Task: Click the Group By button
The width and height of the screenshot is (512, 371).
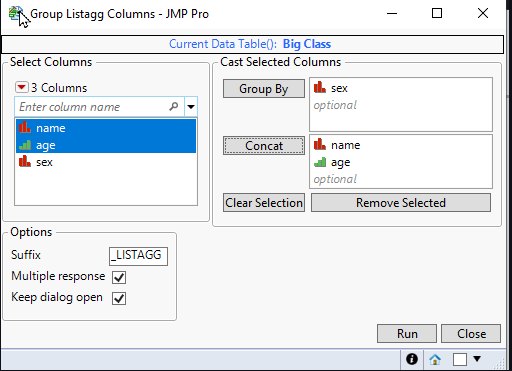Action: point(264,89)
